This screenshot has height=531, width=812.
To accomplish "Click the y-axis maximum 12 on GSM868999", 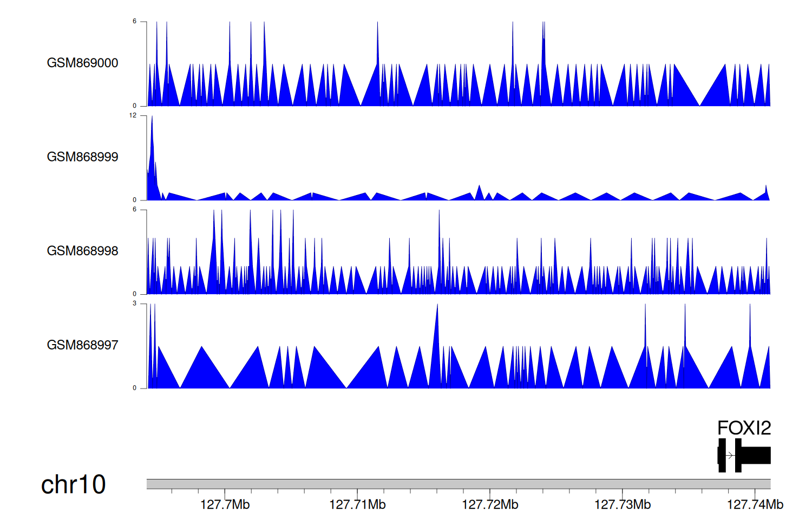I will pyautogui.click(x=133, y=115).
